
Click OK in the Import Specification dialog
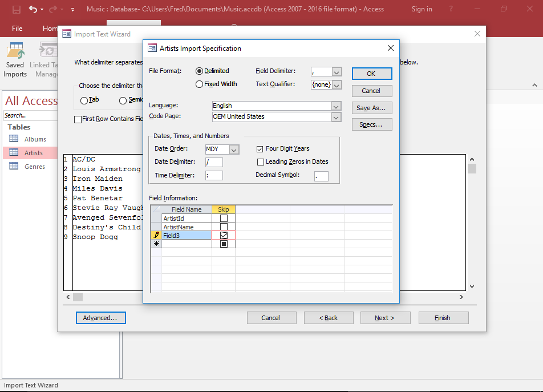[372, 74]
